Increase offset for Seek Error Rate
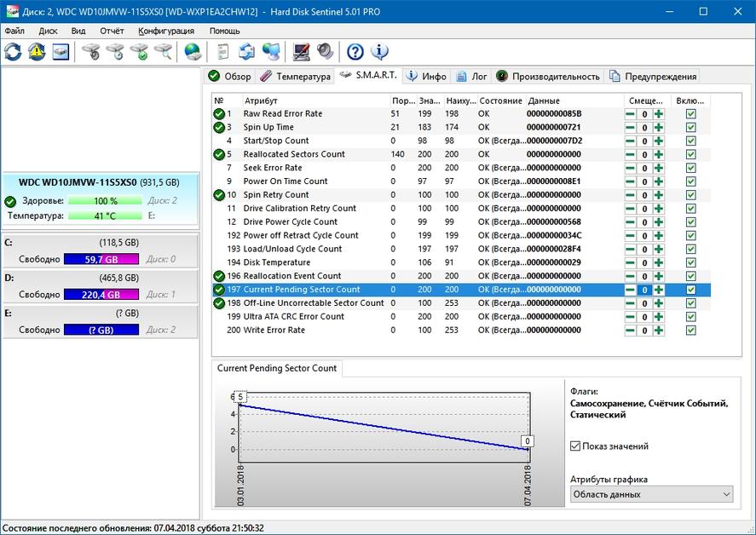 [x=659, y=168]
